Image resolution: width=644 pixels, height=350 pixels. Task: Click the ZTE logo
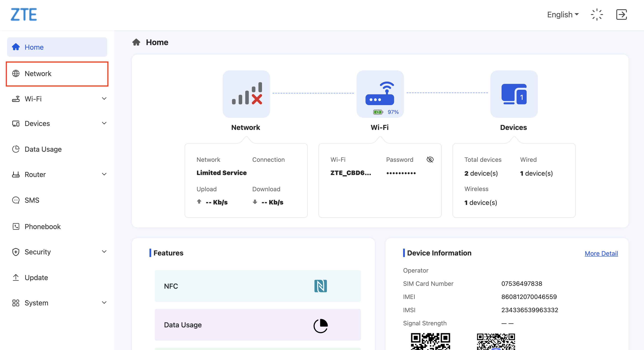[24, 15]
